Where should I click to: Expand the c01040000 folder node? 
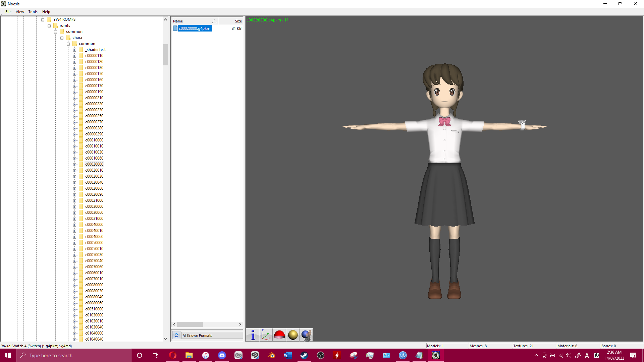74,334
